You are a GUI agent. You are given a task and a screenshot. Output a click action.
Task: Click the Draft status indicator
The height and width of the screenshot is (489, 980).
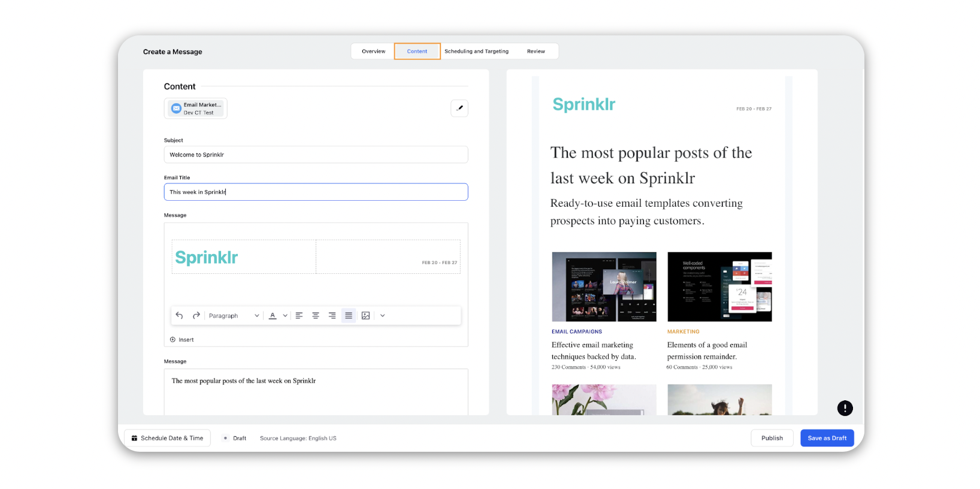[235, 438]
